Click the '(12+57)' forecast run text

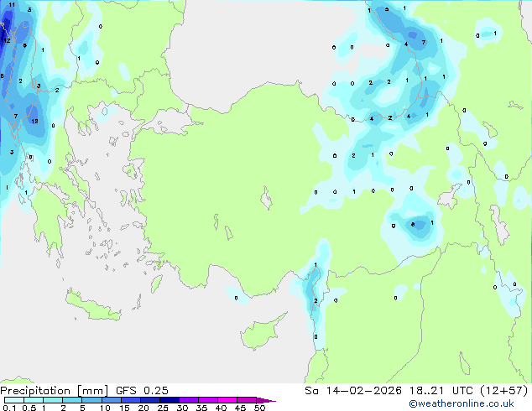[504, 391]
